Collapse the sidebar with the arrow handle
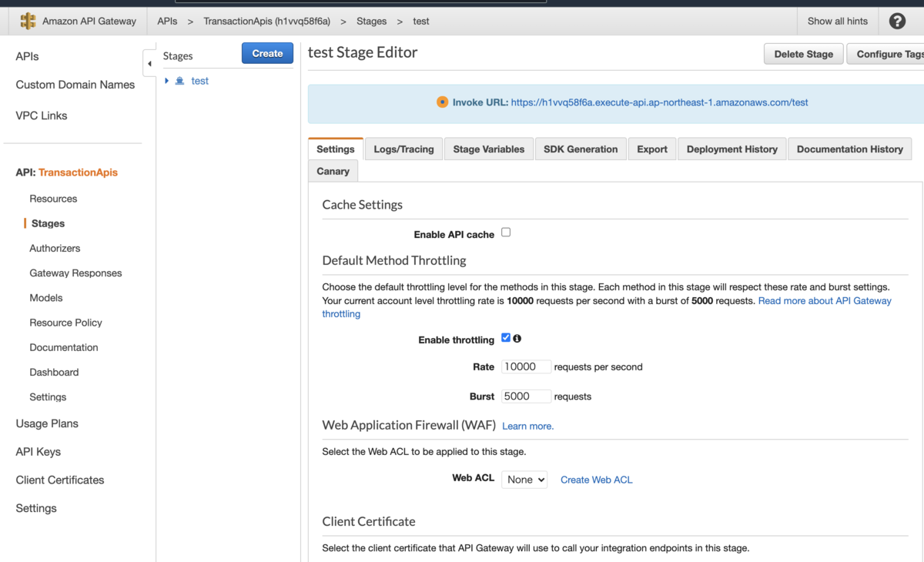Image resolution: width=924 pixels, height=562 pixels. 149,64
